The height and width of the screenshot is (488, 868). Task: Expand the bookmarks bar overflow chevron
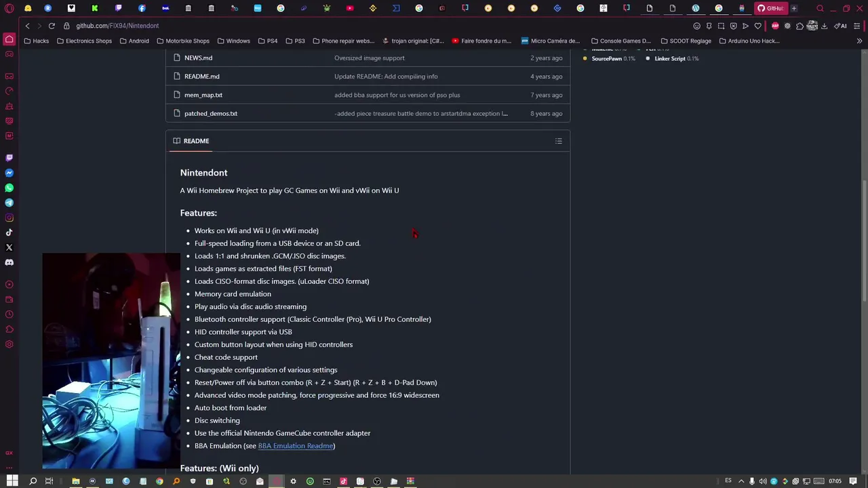(x=859, y=41)
